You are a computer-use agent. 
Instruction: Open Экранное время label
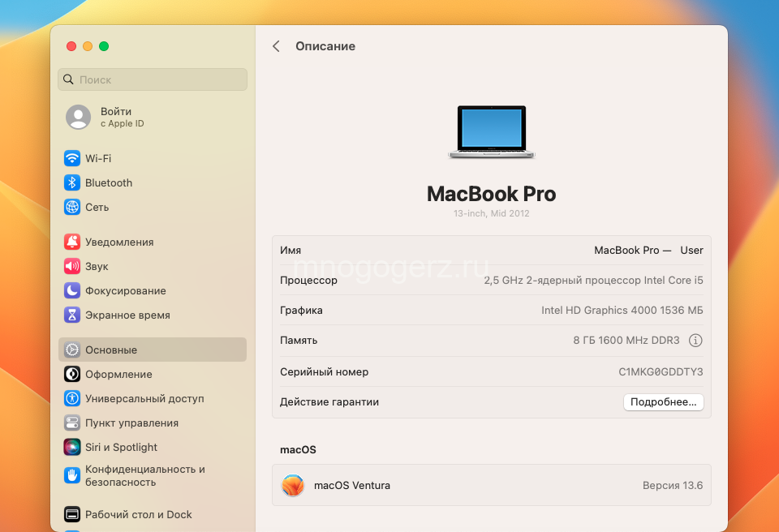click(x=127, y=315)
